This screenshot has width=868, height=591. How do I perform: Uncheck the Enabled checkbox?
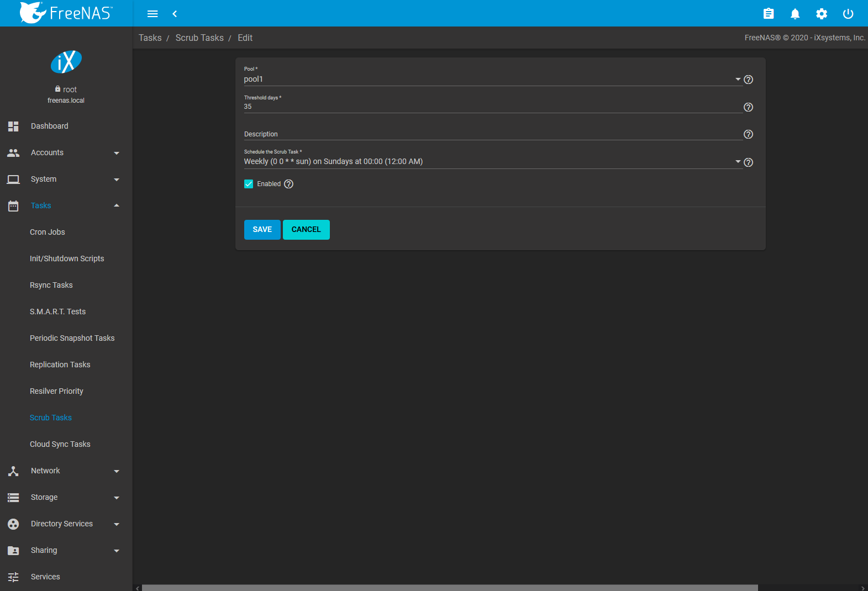pyautogui.click(x=249, y=184)
